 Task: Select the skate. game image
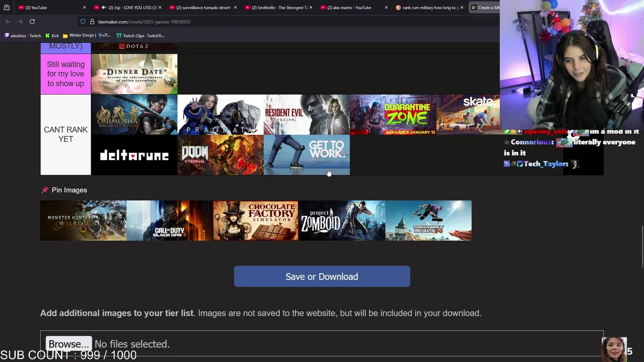tap(468, 115)
